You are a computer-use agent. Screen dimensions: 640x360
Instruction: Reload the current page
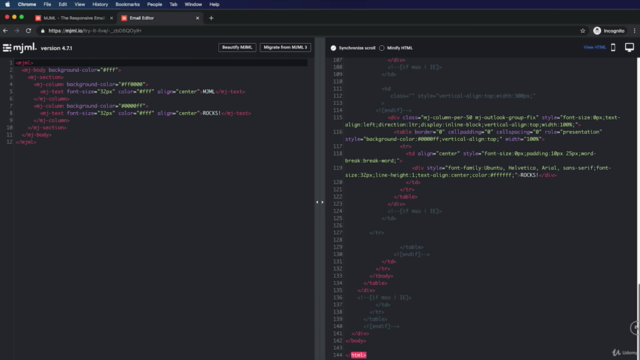(28, 31)
